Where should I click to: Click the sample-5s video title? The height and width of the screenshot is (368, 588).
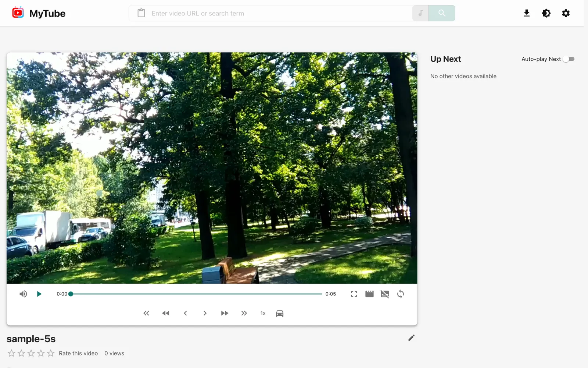pos(31,339)
